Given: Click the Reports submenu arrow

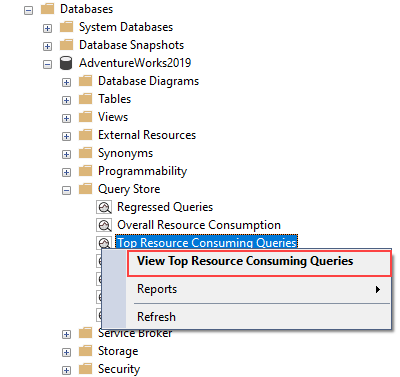Looking at the screenshot, I should [377, 289].
